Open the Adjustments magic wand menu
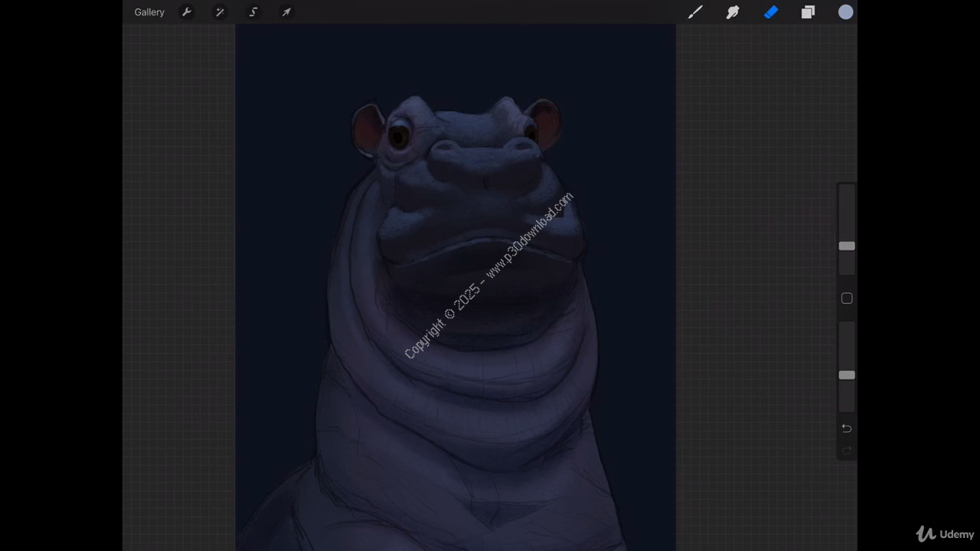 click(x=220, y=12)
